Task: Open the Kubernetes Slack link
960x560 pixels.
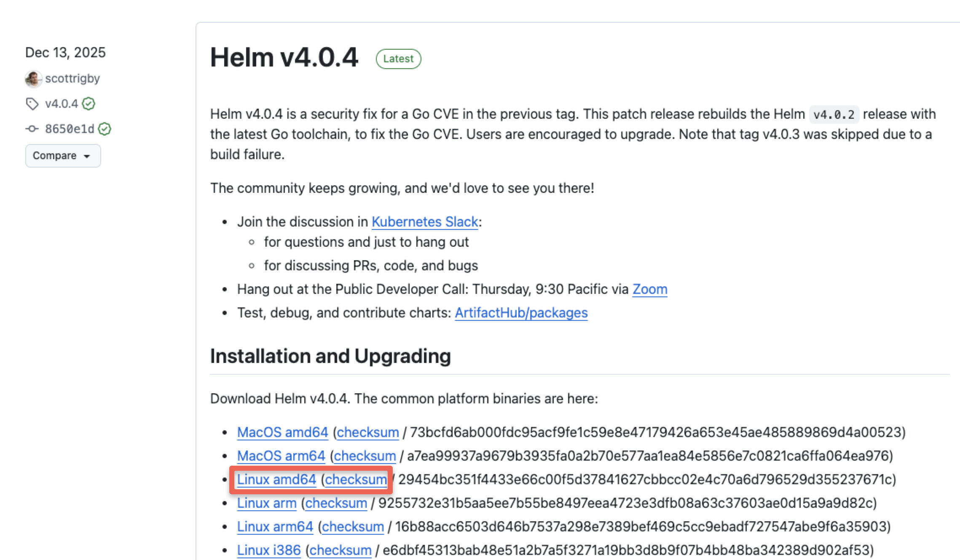Action: click(x=424, y=221)
